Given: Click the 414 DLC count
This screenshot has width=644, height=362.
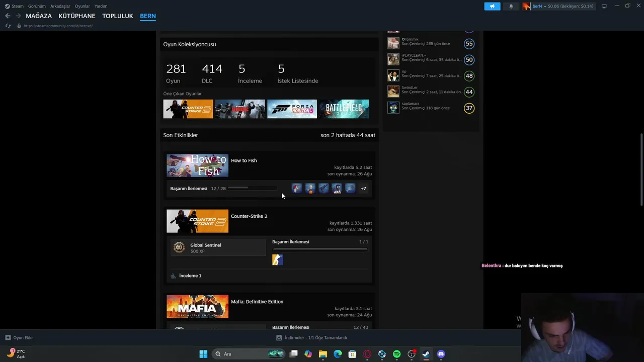Looking at the screenshot, I should [x=212, y=73].
